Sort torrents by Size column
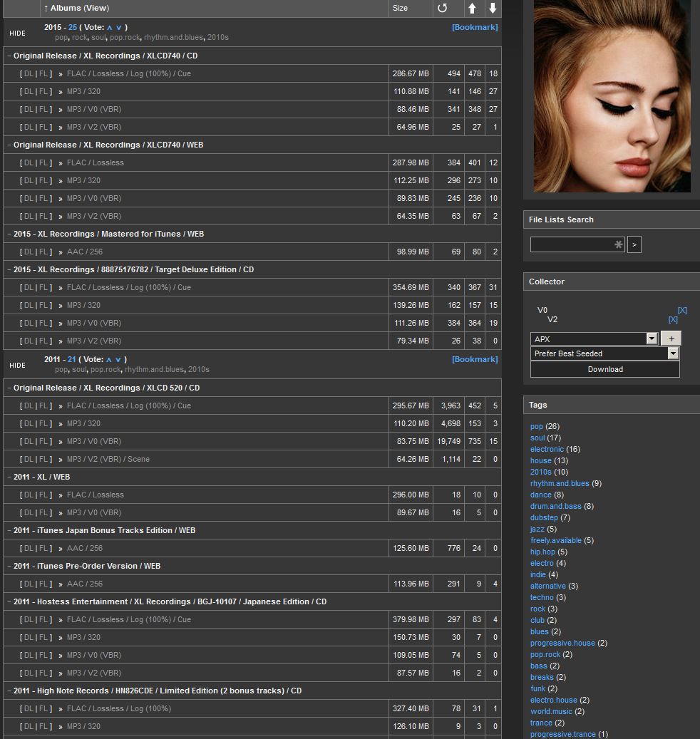This screenshot has height=739, width=700. pos(400,8)
